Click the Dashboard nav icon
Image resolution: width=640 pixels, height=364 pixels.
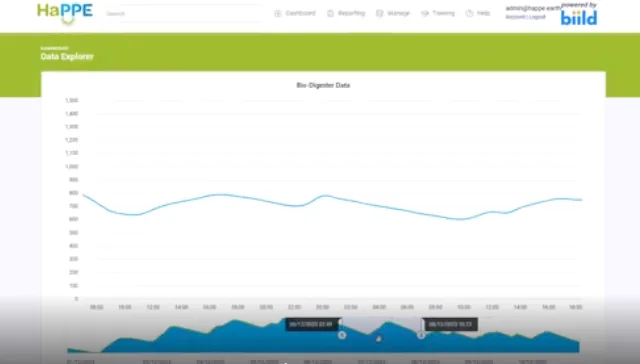278,13
